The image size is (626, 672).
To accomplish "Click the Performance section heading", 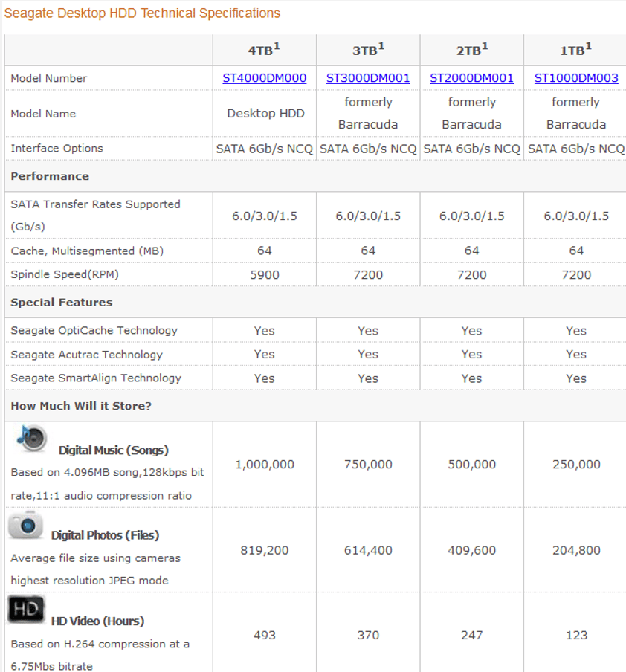I will [50, 176].
